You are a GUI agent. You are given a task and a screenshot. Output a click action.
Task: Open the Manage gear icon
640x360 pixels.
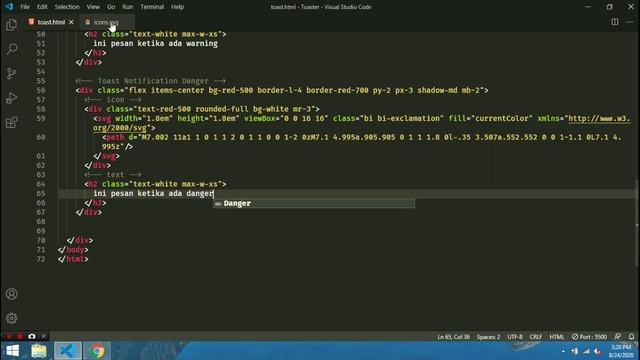point(11,318)
